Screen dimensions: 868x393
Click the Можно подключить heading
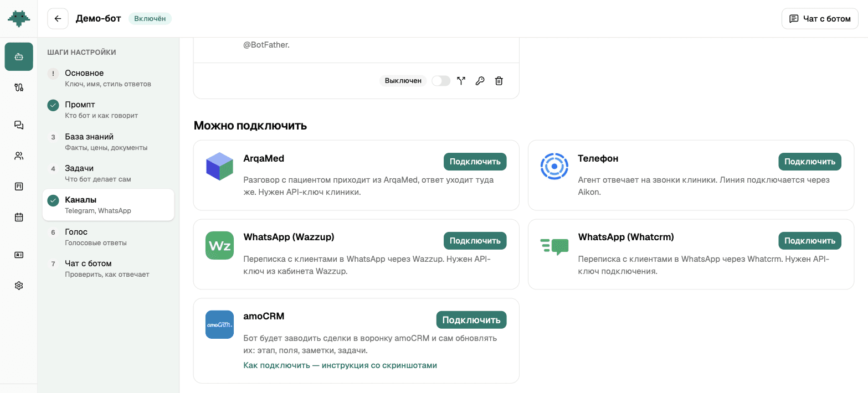(250, 126)
